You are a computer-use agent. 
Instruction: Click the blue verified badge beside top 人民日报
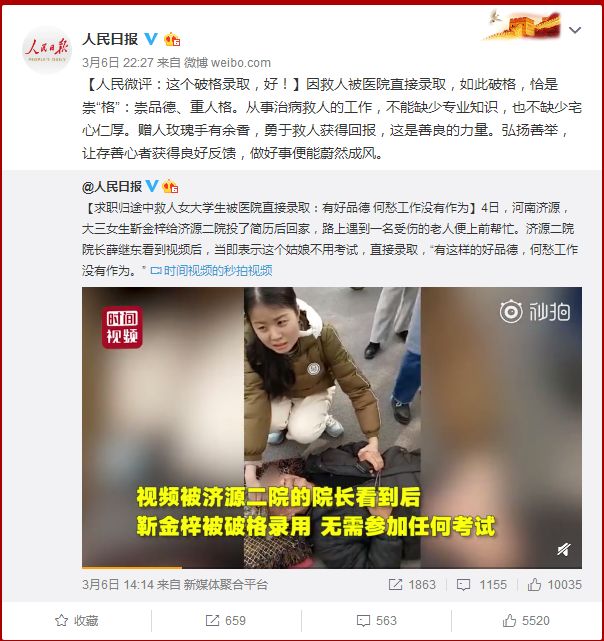(x=151, y=39)
